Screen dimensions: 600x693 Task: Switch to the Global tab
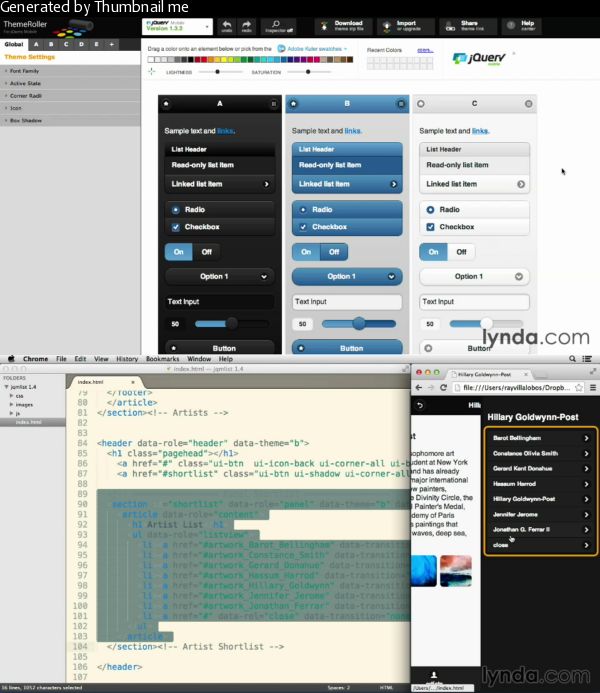pos(14,44)
